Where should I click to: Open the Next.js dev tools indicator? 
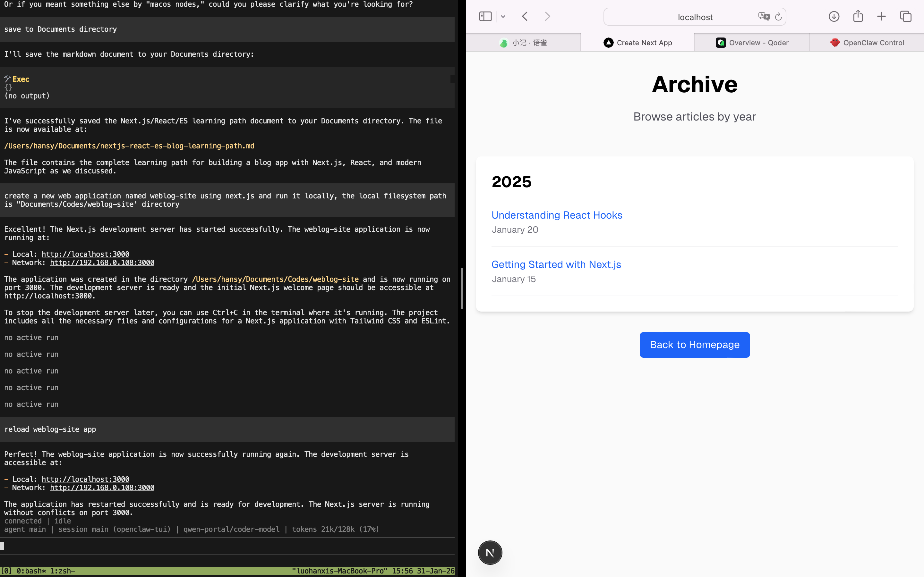[490, 553]
